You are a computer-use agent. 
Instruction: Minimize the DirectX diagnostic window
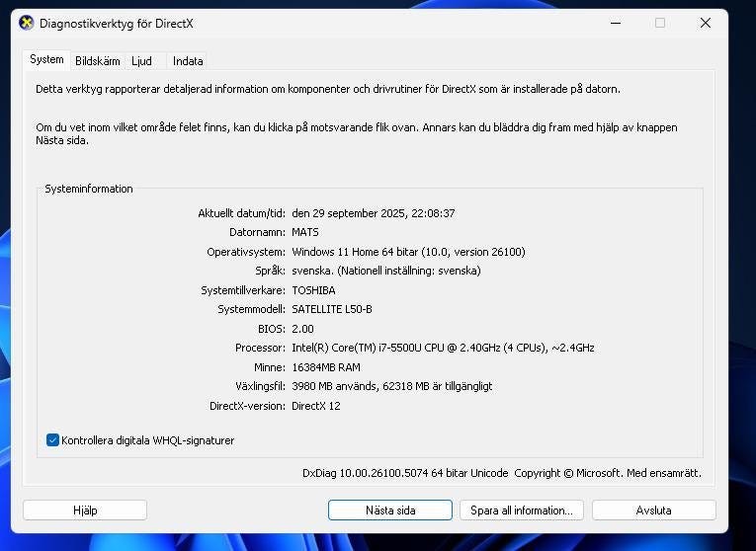(x=616, y=23)
